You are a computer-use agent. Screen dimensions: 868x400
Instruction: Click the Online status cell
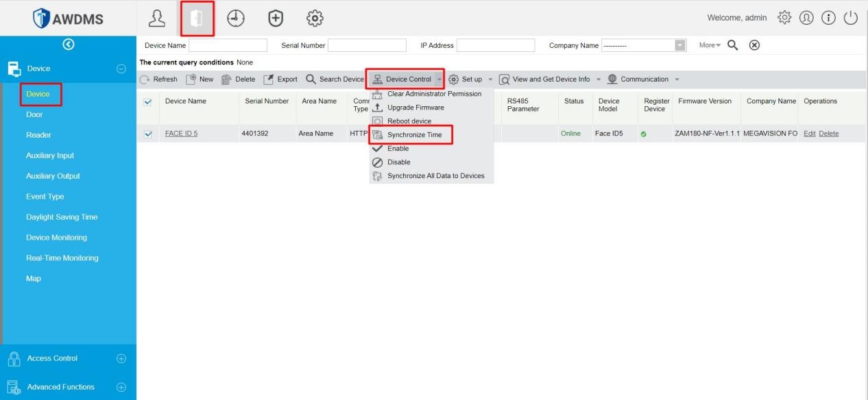(570, 134)
